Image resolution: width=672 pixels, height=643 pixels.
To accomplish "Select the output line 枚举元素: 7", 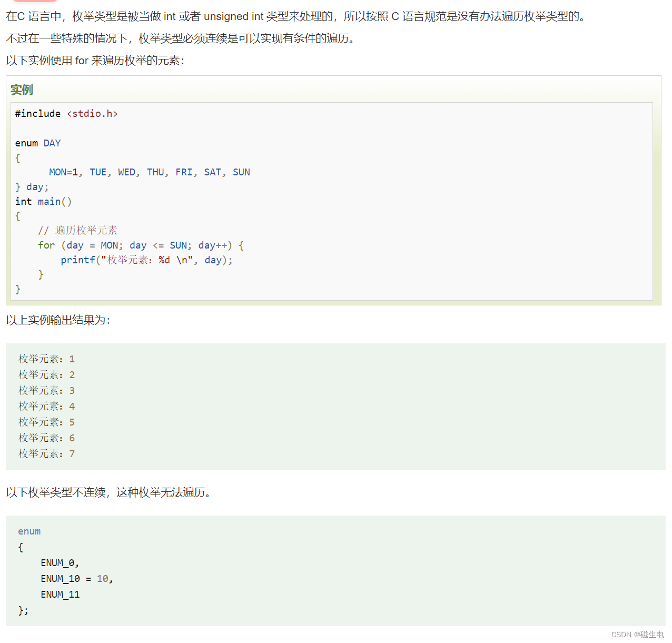I will [x=46, y=453].
